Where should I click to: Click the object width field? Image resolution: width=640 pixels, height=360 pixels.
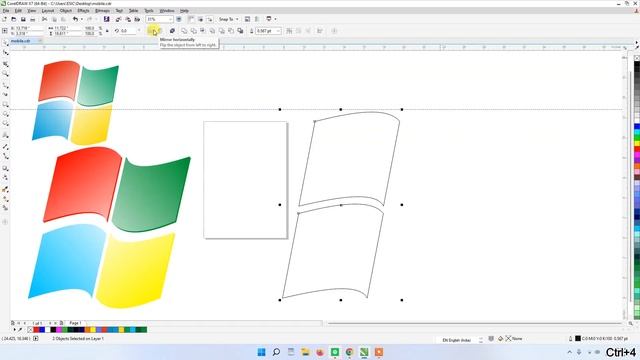[67, 28]
